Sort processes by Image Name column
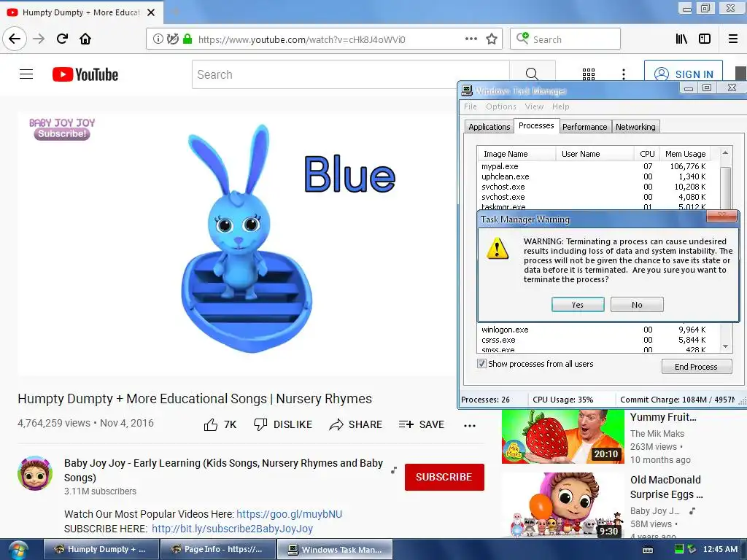747x560 pixels. (x=516, y=154)
